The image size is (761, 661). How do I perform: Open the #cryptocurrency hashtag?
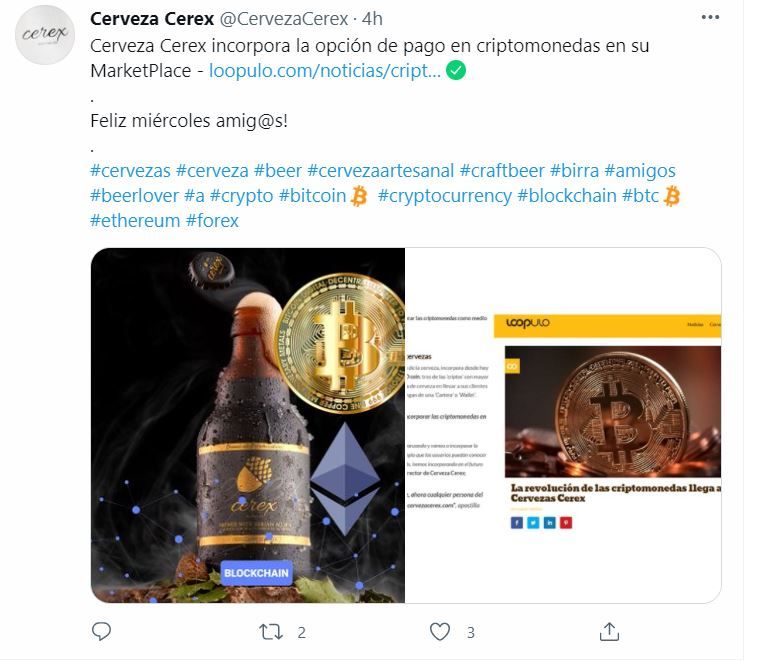(x=445, y=196)
